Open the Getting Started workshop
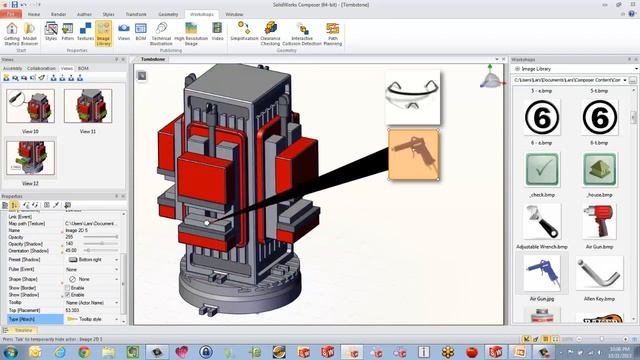The height and width of the screenshot is (360, 640). point(11,33)
